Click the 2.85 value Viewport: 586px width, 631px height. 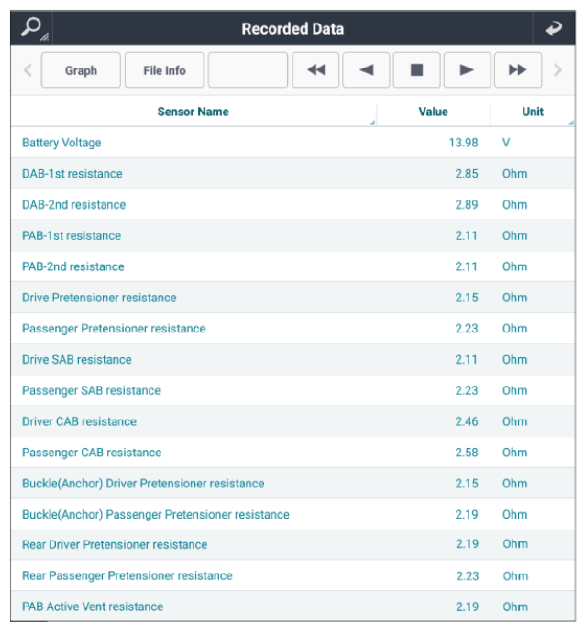467,173
